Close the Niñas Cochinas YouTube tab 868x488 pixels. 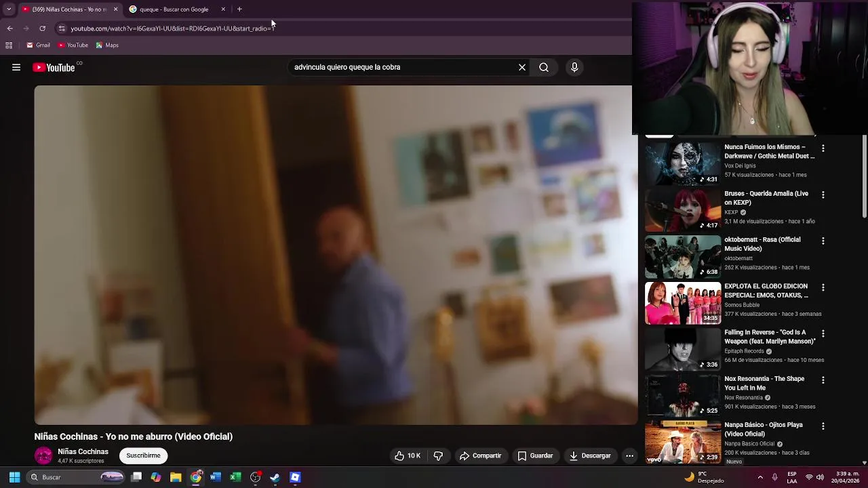pyautogui.click(x=115, y=9)
